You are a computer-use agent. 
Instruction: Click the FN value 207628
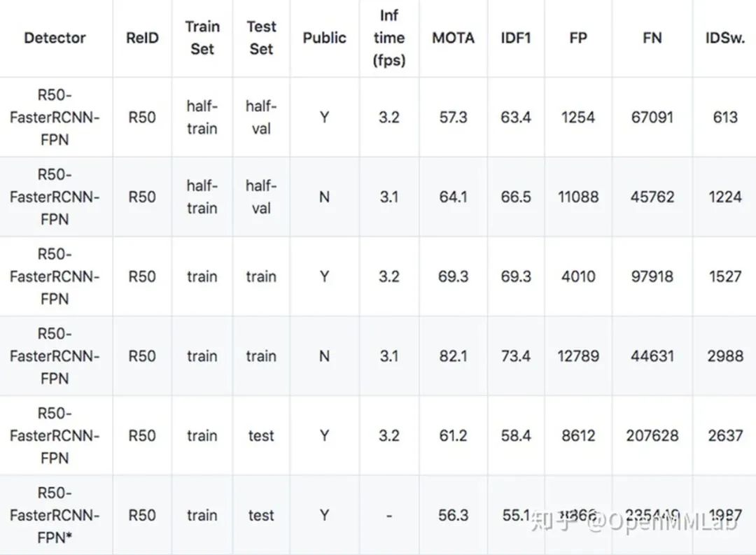652,435
